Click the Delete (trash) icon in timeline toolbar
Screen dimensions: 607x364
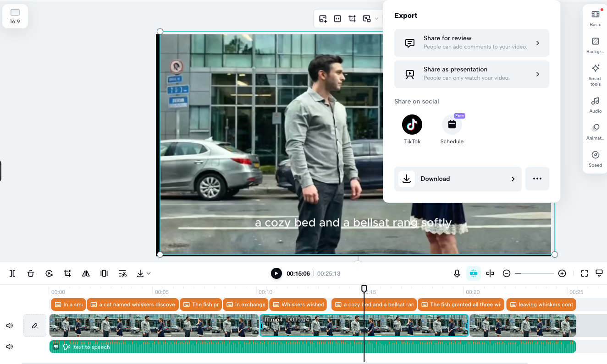click(31, 273)
